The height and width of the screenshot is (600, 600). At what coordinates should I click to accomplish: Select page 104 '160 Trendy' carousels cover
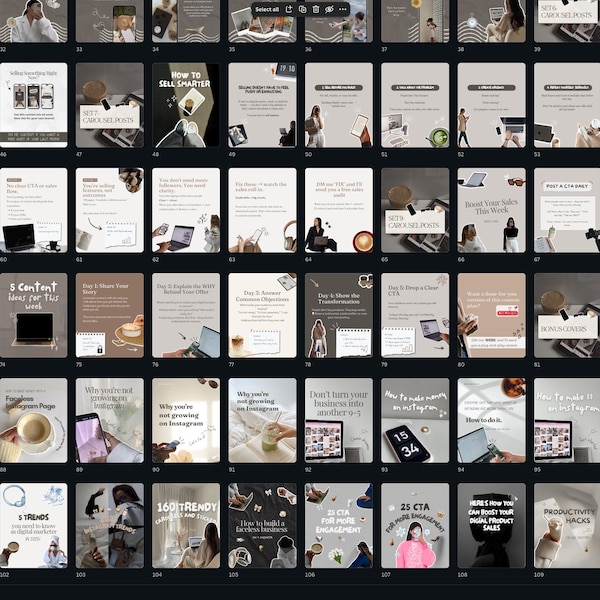click(186, 525)
